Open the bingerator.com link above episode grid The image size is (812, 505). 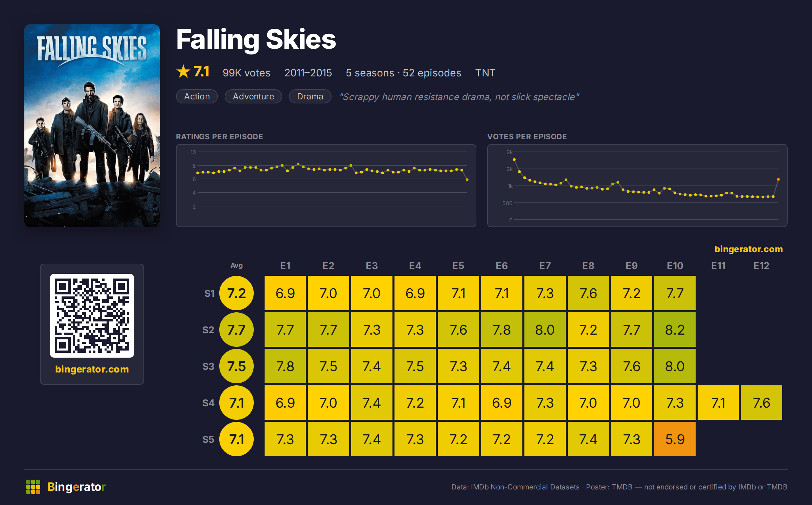tap(748, 249)
